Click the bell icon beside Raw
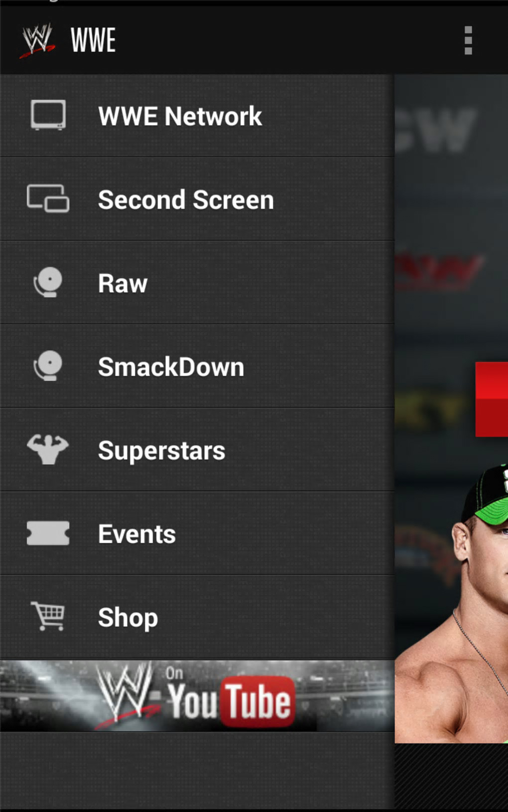The width and height of the screenshot is (508, 812). tap(48, 283)
